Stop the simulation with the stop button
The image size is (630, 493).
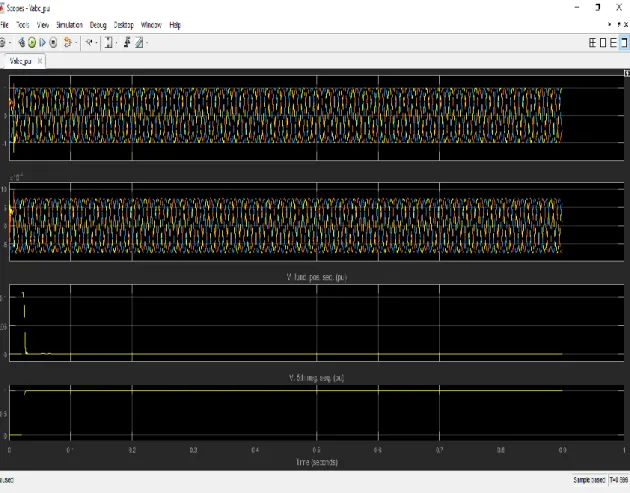[x=53, y=43]
